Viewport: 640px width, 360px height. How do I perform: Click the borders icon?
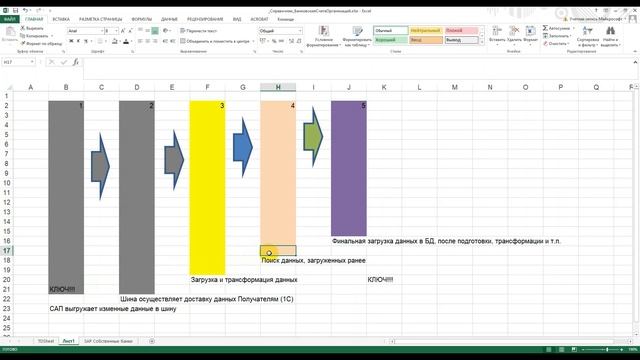tap(100, 41)
